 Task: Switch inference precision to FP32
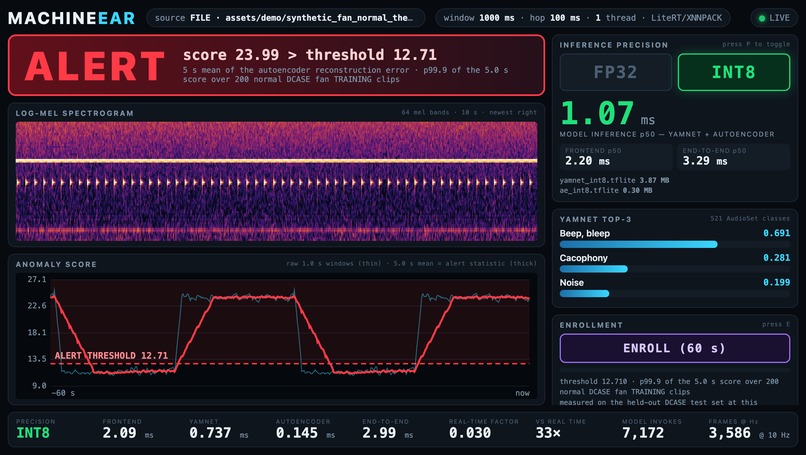click(615, 72)
